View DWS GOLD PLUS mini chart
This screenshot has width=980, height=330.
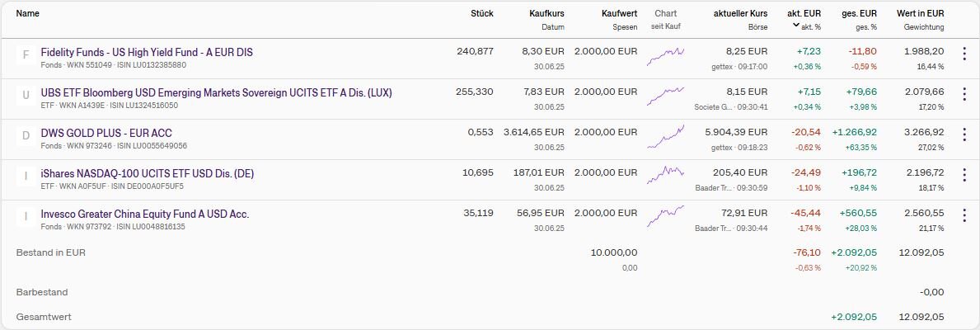point(666,135)
